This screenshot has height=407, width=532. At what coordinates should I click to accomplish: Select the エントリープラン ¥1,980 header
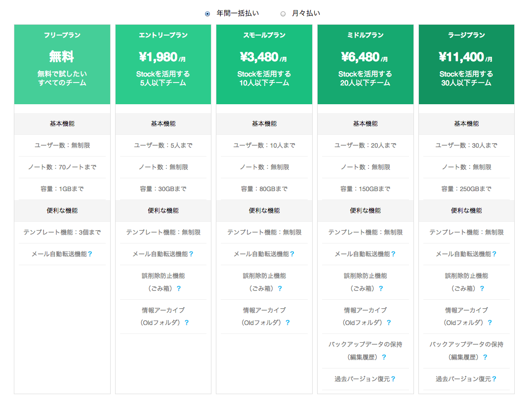click(163, 64)
